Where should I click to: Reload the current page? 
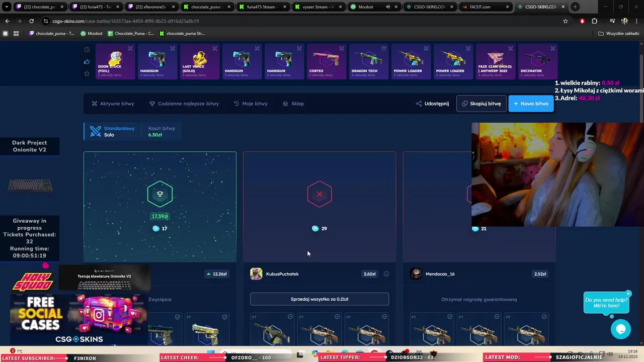31,21
